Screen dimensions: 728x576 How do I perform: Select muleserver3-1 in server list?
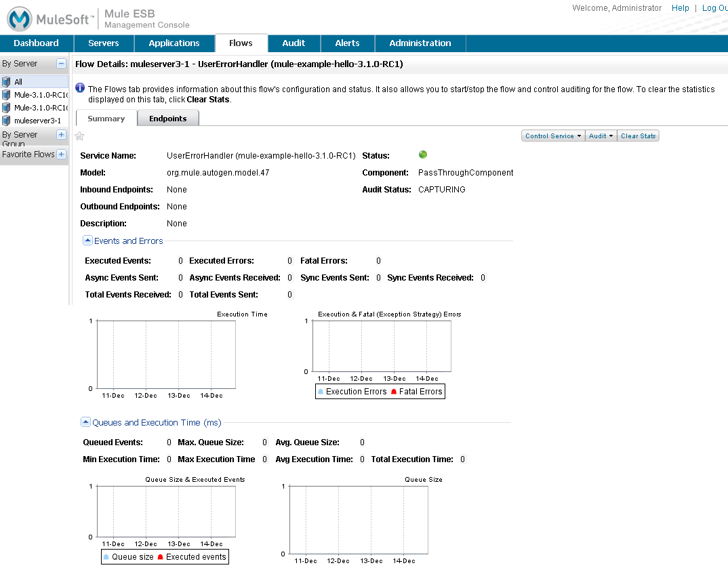click(37, 121)
